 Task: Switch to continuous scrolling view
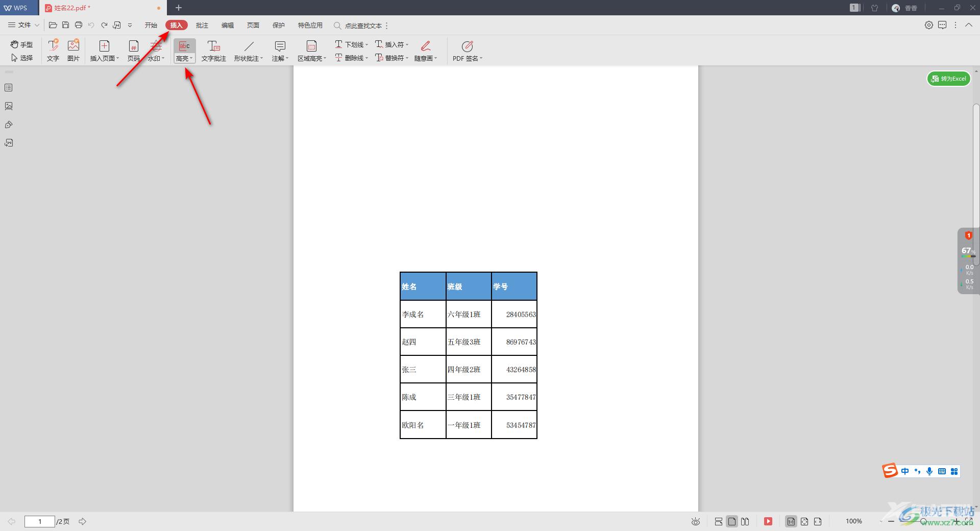[719, 521]
